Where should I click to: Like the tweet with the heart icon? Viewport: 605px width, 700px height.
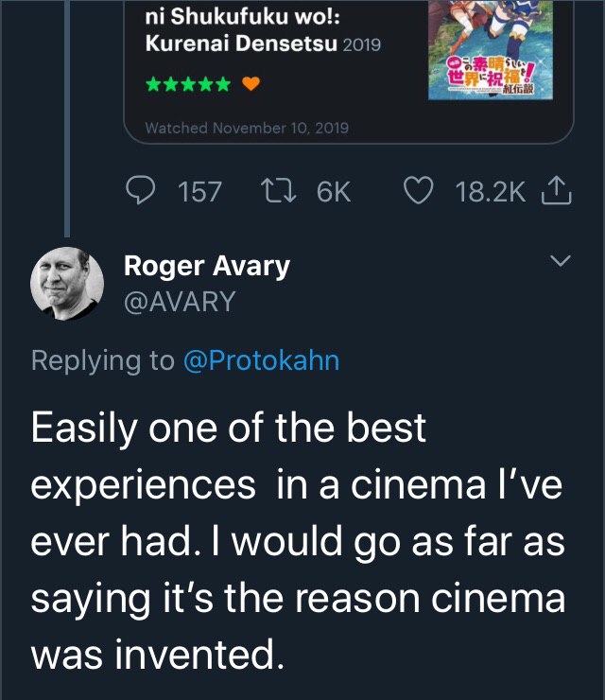coord(419,192)
